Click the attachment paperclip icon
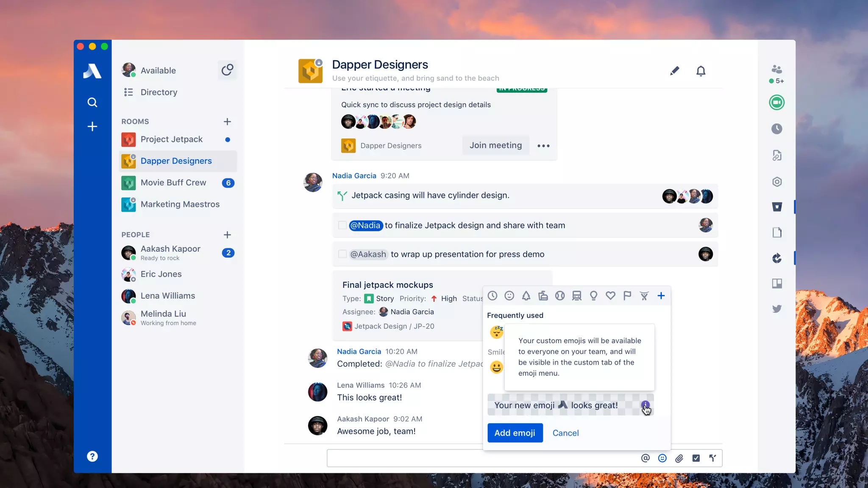868x488 pixels. pos(679,458)
